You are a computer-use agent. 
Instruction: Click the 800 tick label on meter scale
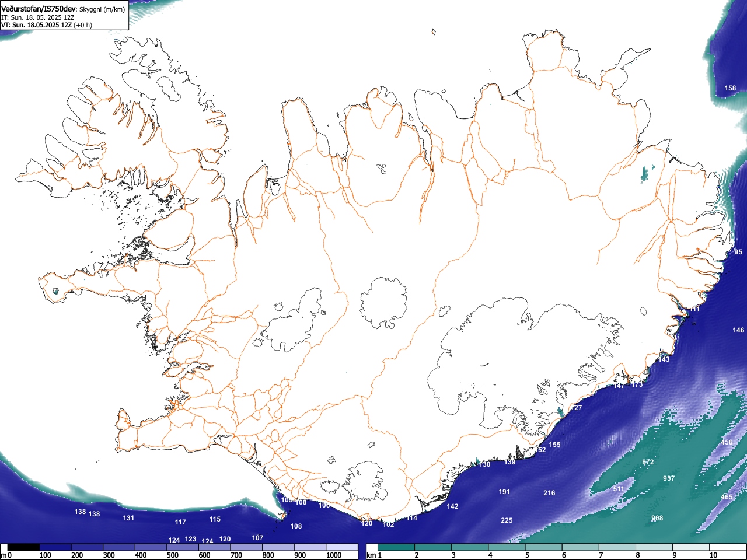[x=268, y=555]
